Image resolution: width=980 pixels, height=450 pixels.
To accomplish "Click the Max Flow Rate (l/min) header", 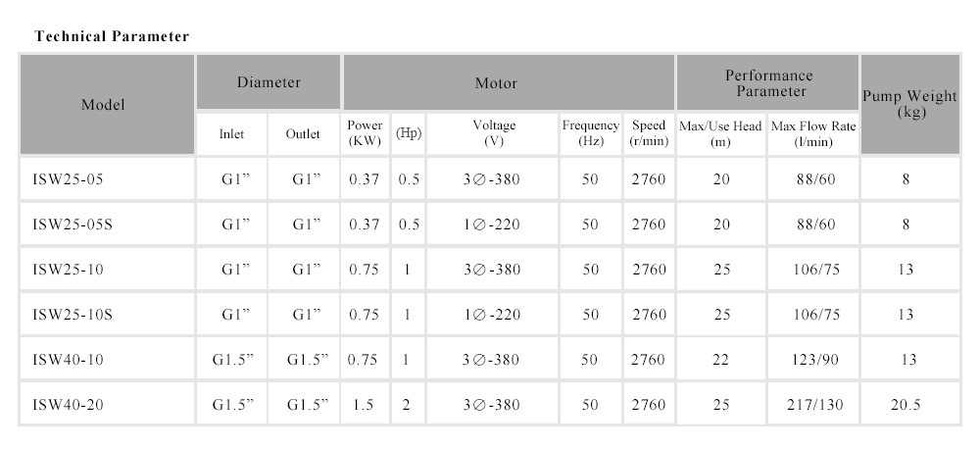I will click(813, 133).
